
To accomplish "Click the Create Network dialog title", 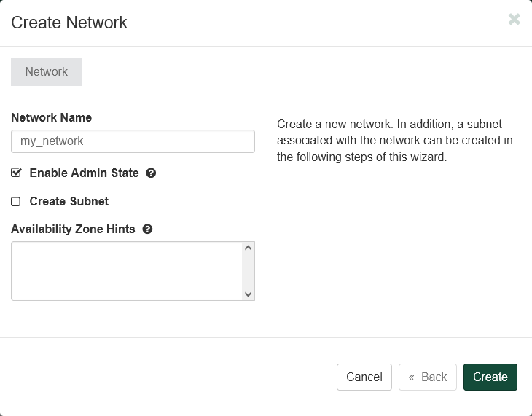I will (x=69, y=23).
